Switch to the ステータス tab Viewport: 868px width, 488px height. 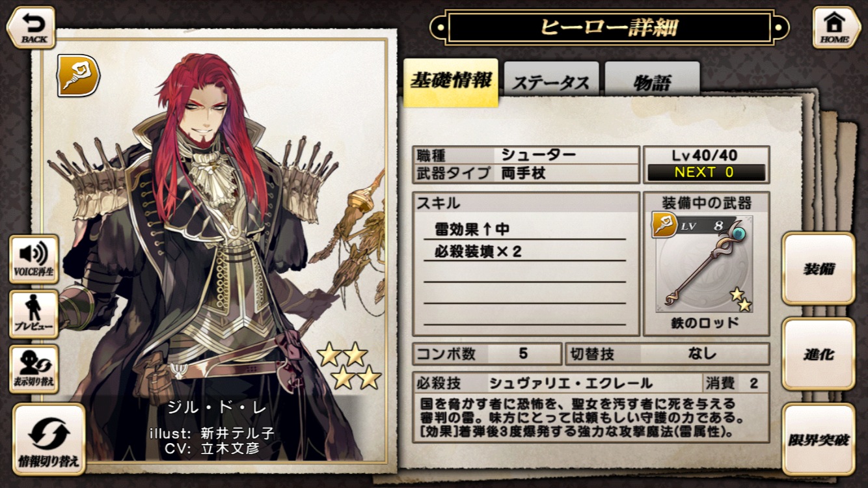pos(551,83)
